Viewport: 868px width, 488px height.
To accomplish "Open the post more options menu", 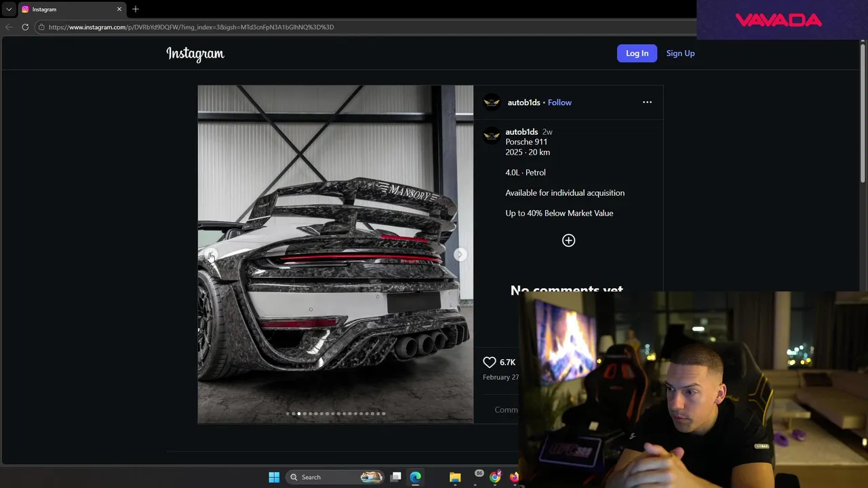I will [647, 102].
